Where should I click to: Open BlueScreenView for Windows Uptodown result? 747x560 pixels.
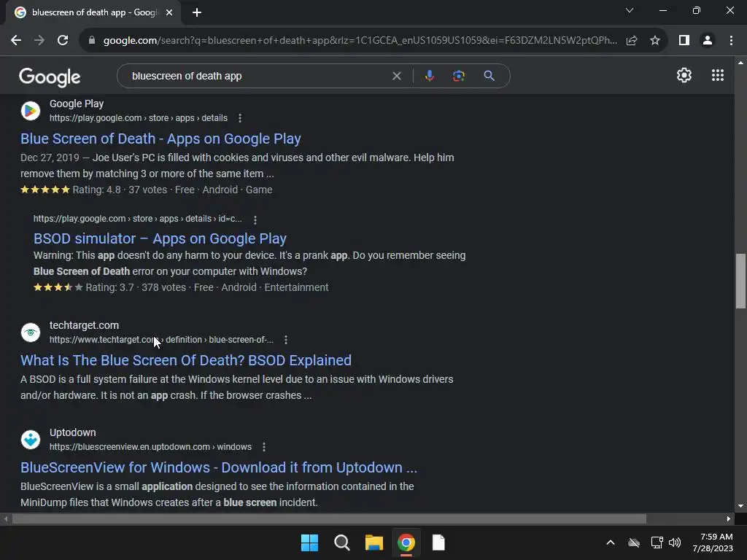[219, 467]
